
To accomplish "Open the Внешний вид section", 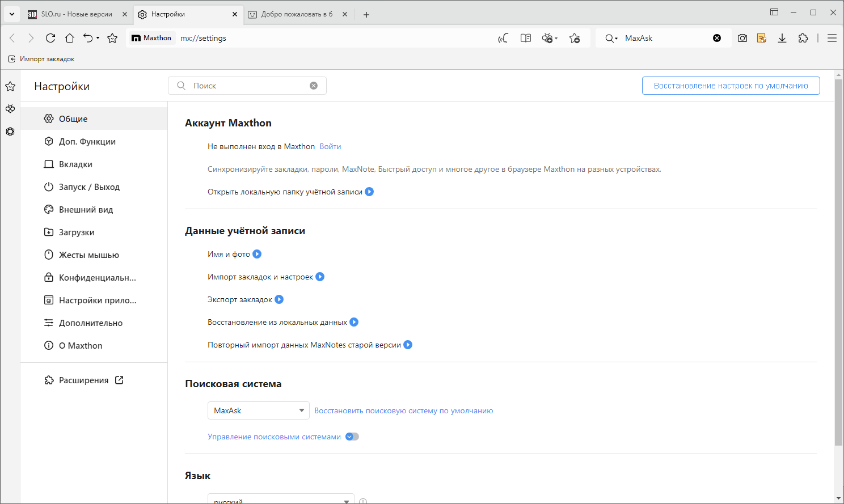I will point(94,209).
